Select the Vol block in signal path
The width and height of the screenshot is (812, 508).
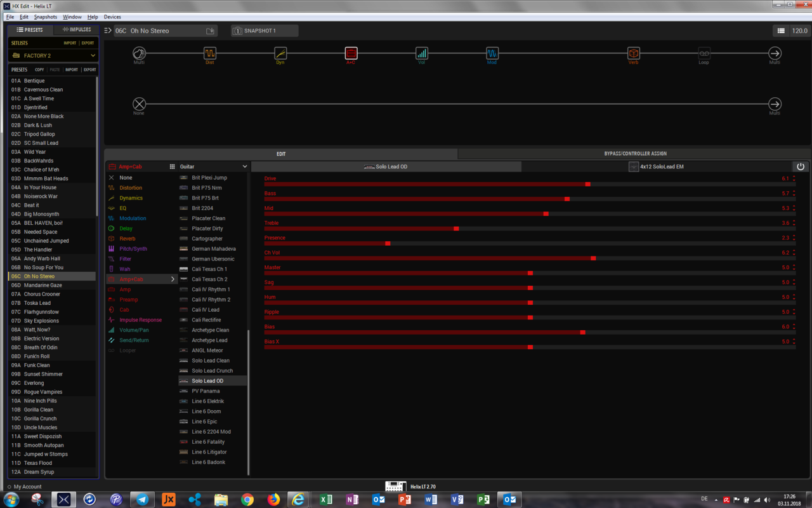[x=421, y=53]
